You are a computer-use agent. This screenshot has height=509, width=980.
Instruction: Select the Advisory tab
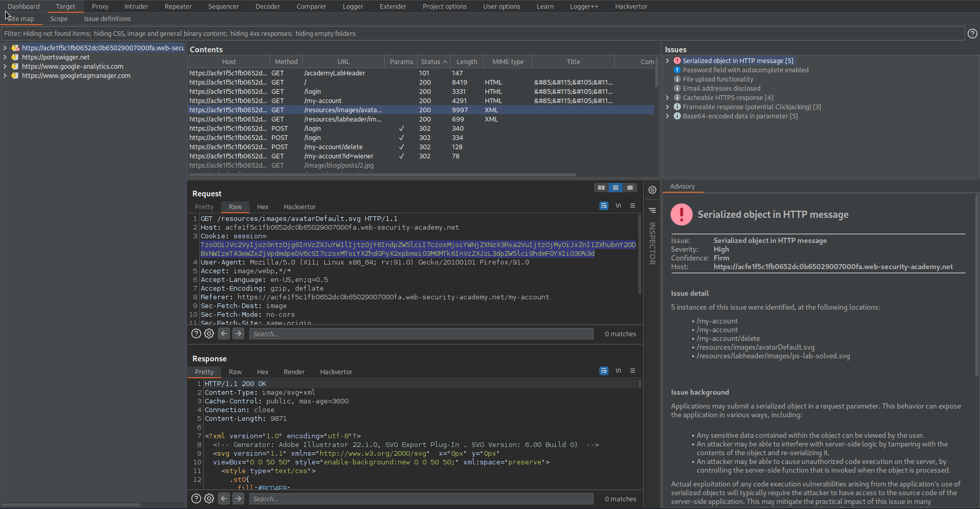[682, 187]
